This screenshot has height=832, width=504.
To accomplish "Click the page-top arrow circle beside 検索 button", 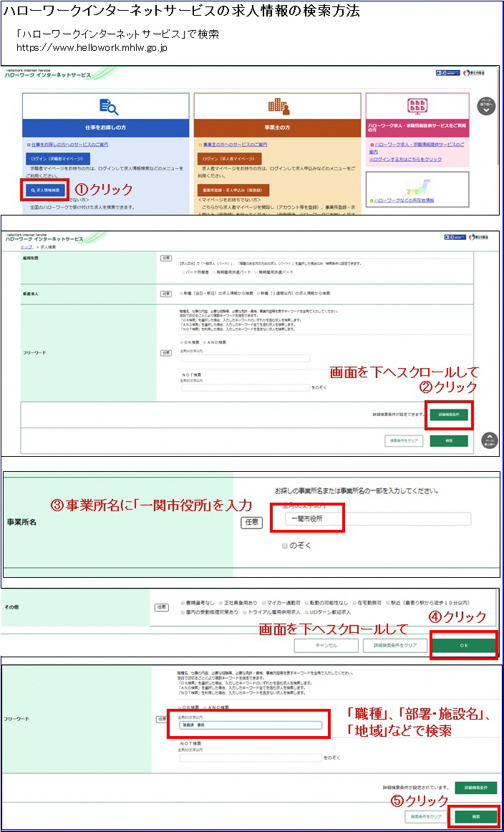I will [490, 440].
